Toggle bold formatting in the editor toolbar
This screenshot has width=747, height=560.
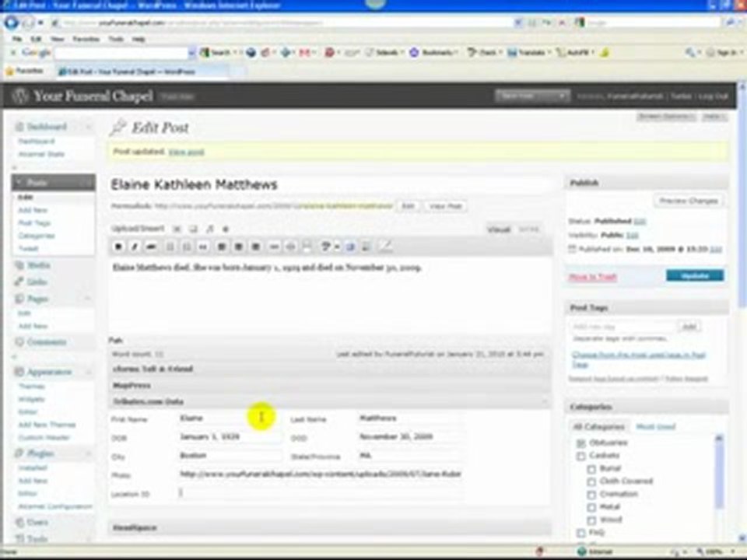(118, 247)
